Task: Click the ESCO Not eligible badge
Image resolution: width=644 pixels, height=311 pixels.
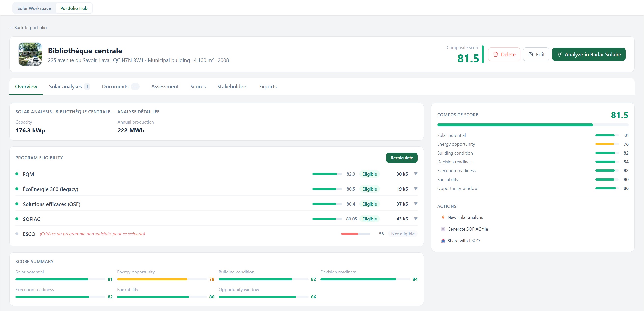Action: tap(403, 234)
